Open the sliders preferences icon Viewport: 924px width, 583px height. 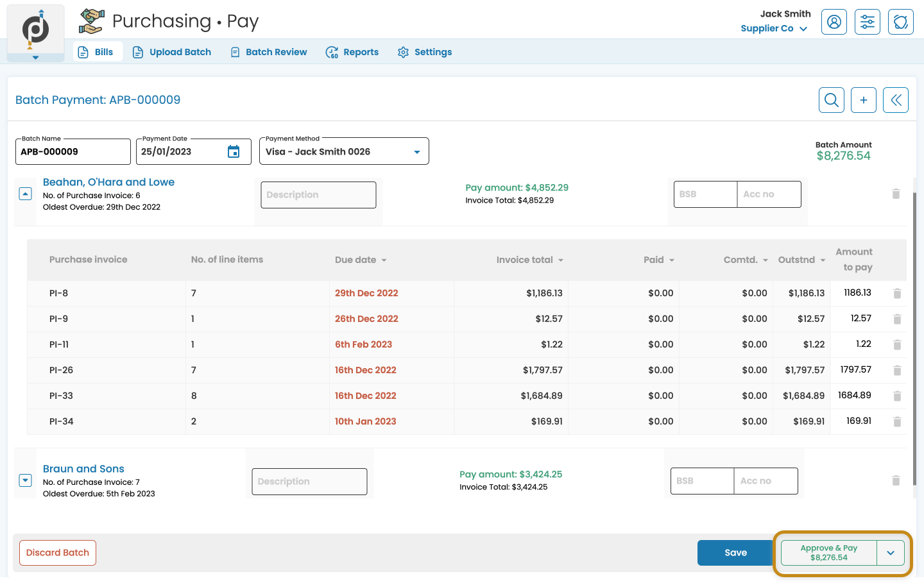coord(867,22)
